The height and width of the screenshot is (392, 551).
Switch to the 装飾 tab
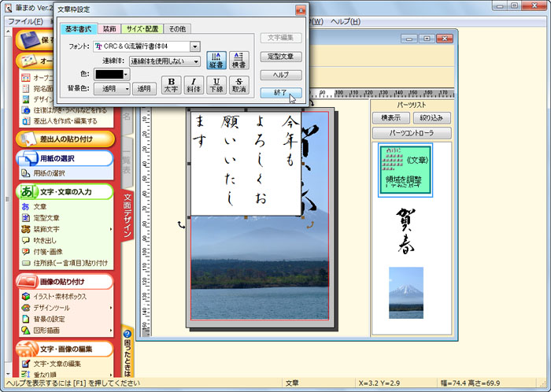point(110,28)
